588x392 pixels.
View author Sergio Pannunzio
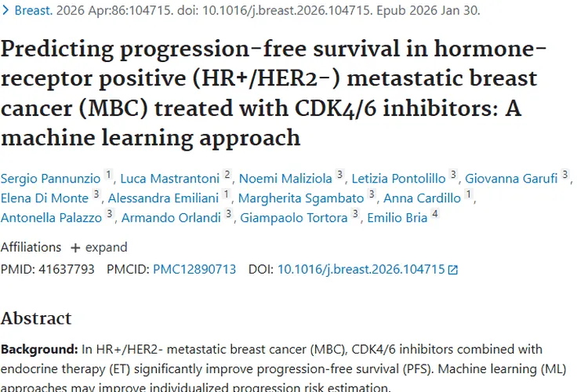point(51,178)
